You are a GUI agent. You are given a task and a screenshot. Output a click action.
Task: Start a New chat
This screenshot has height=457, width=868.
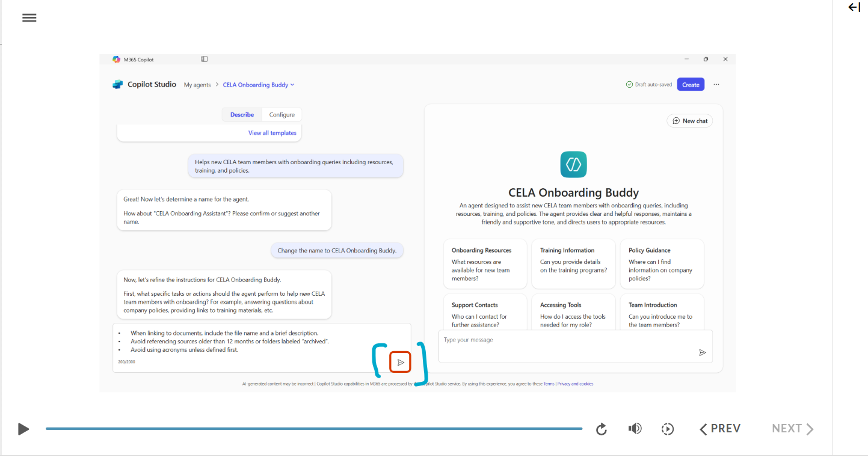(x=690, y=121)
